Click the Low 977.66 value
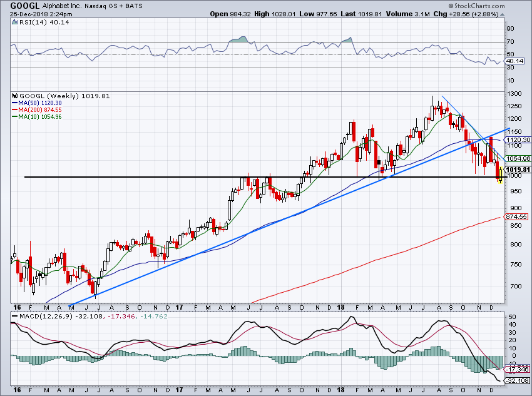This screenshot has height=396, width=532. 318,14
